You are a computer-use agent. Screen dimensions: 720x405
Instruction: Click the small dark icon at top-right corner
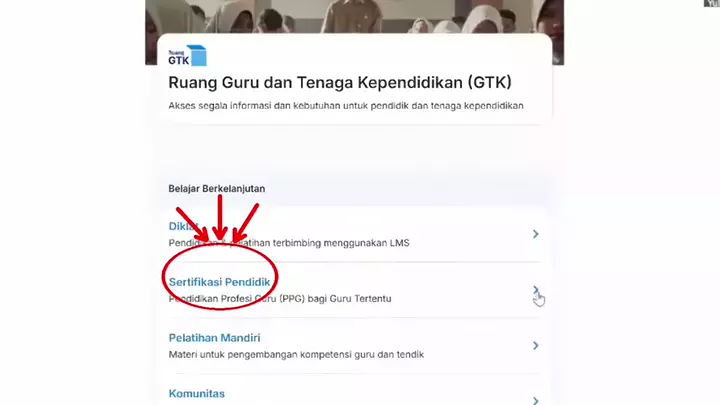(712, 3)
